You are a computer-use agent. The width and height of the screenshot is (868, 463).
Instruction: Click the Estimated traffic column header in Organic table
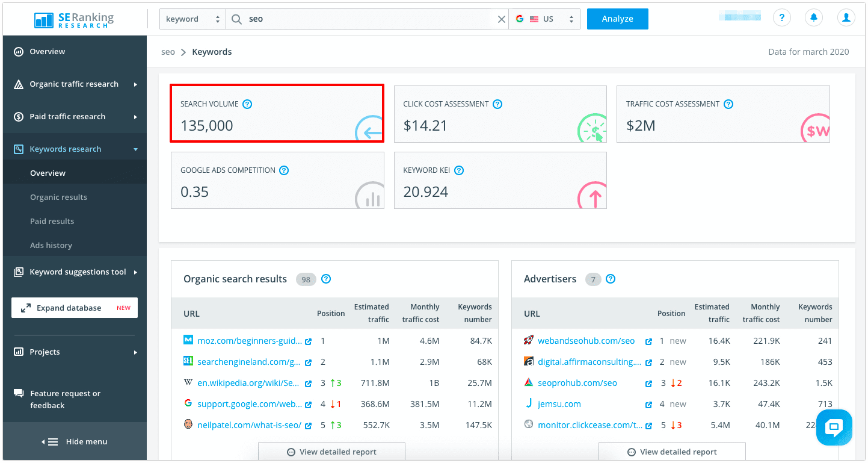tap(371, 313)
